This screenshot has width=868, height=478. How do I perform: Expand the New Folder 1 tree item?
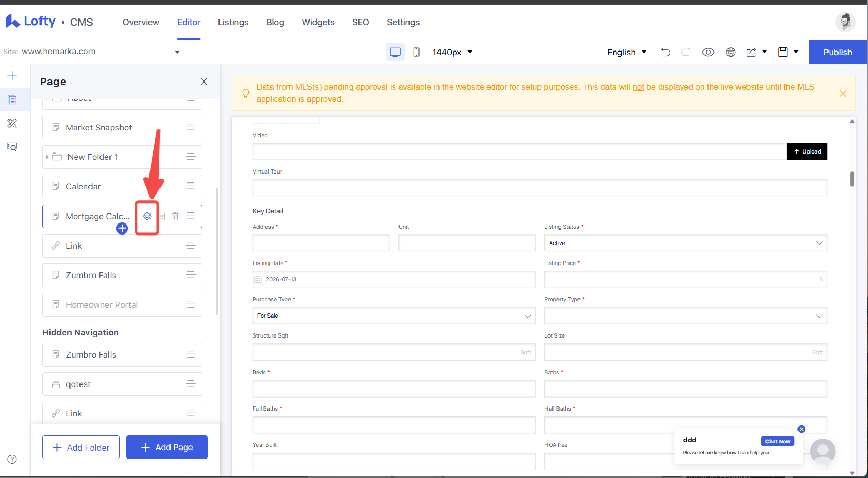(47, 157)
